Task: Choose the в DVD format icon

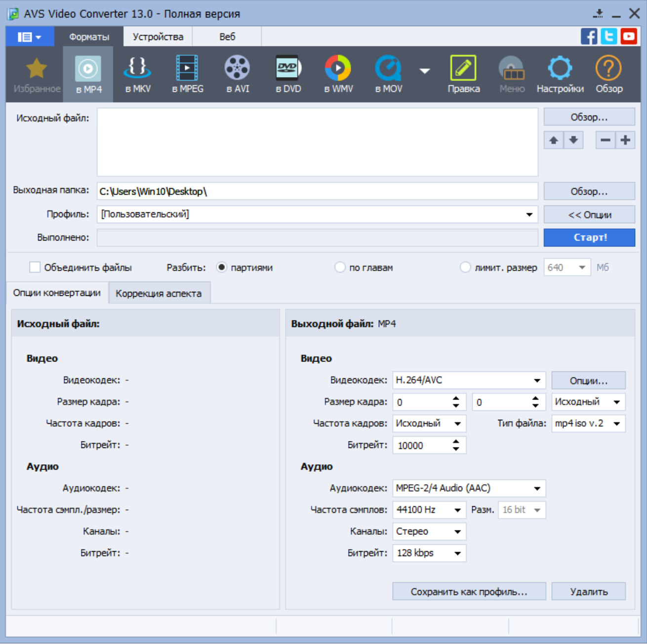Action: tap(288, 75)
